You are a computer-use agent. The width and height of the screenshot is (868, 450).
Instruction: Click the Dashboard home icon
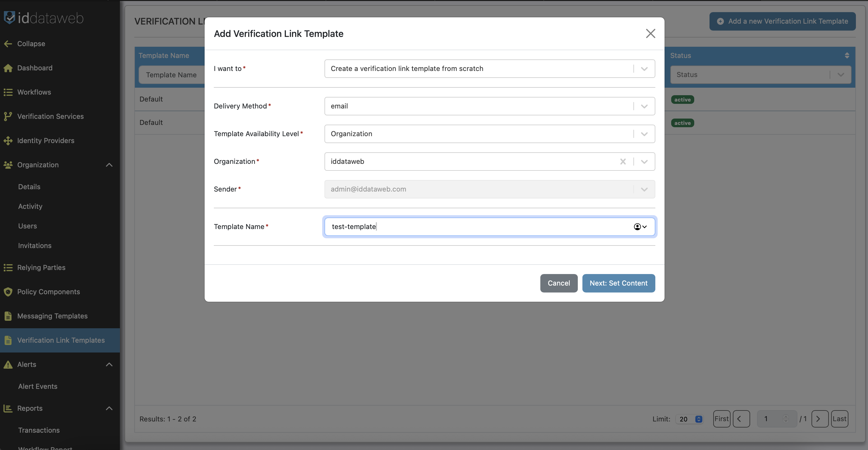coord(8,68)
